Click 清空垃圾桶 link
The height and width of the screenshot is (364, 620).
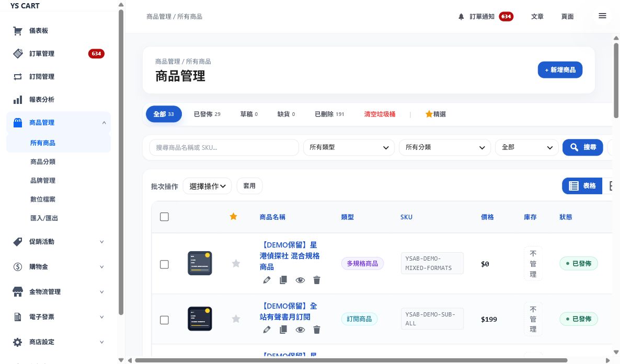380,114
